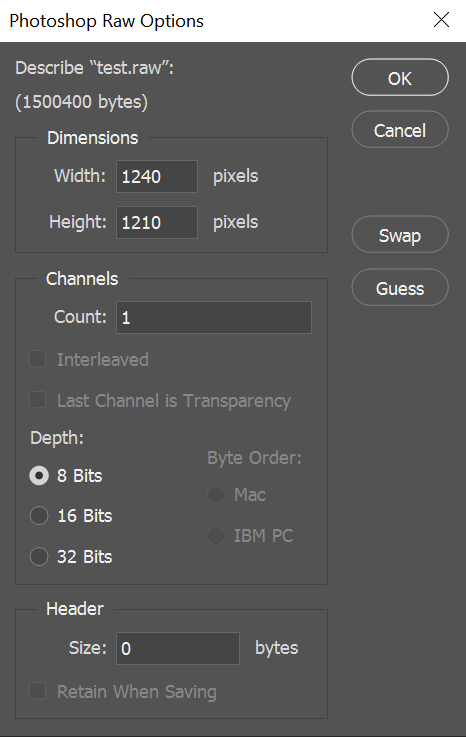Viewport: 466px width, 737px height.
Task: Close the Photoshop Raw Options dialog
Action: (x=441, y=20)
